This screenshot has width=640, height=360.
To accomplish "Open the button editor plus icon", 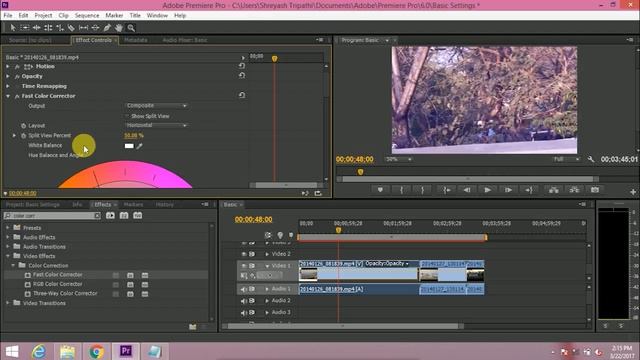I will coord(633,191).
